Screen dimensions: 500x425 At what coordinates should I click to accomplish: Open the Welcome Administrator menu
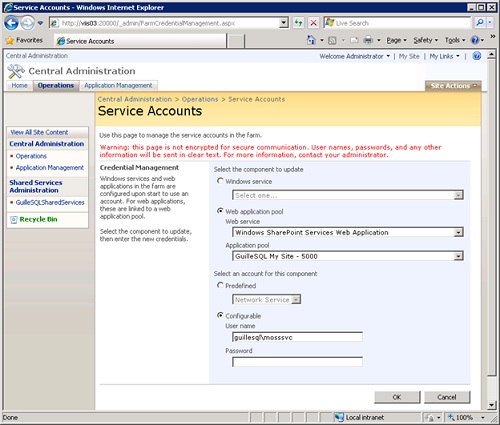coord(354,56)
